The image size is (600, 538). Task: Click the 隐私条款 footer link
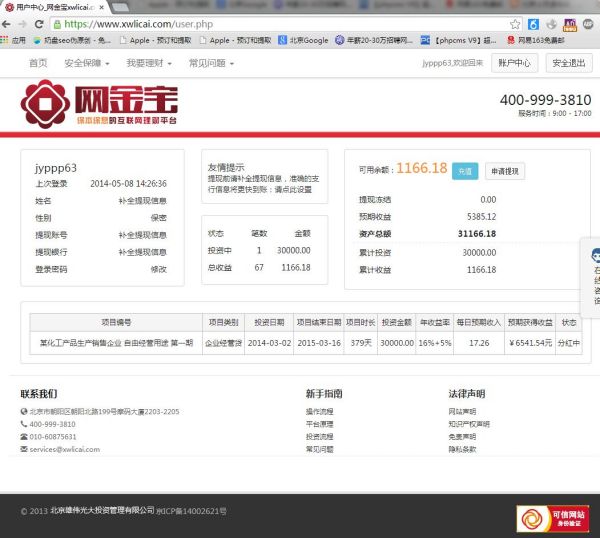tap(462, 449)
